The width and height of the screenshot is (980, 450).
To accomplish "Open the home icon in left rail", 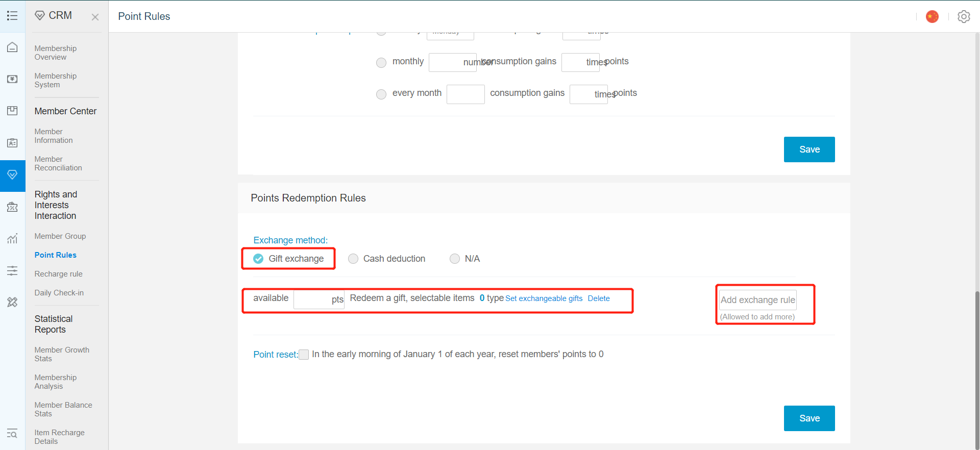I will 12,47.
